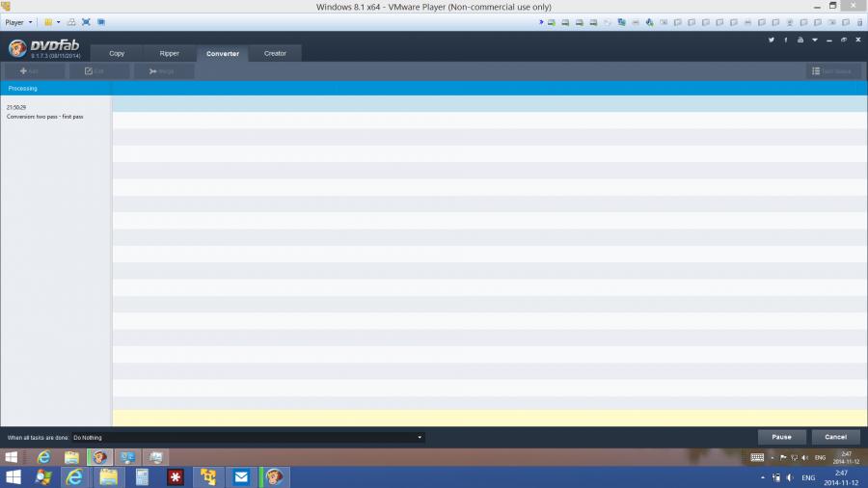
Task: Click the DVDFab monkey logo
Action: pyautogui.click(x=17, y=48)
